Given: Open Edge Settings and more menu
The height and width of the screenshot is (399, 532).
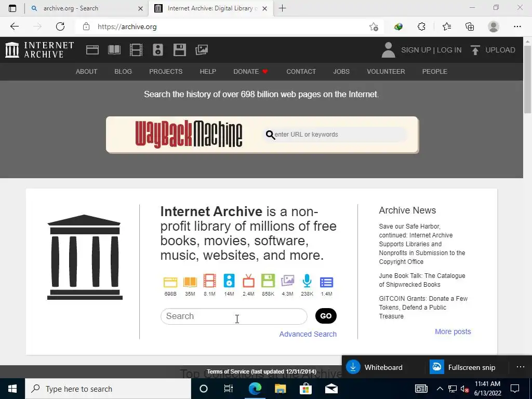Looking at the screenshot, I should click(x=517, y=26).
